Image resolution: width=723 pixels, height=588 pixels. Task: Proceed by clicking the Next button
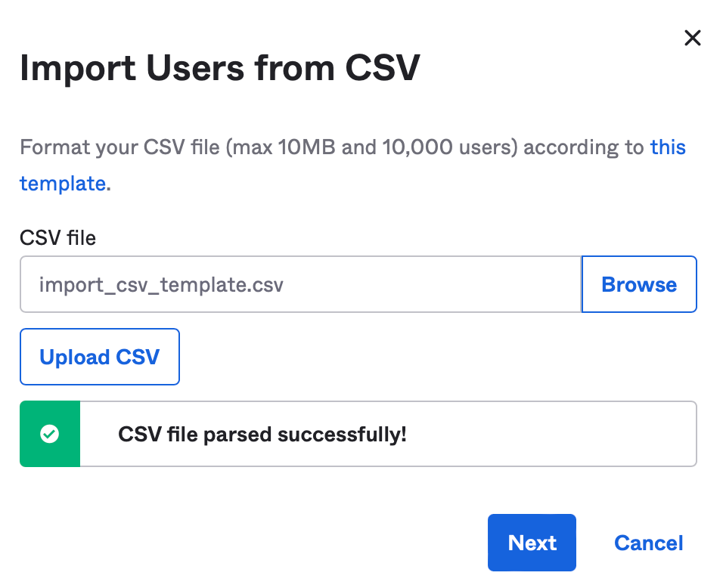point(532,543)
